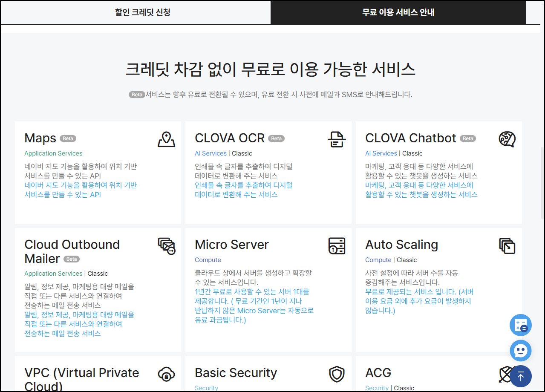Screen dimensions: 545x392
Task: Open the Micro Server title
Action: (x=232, y=245)
